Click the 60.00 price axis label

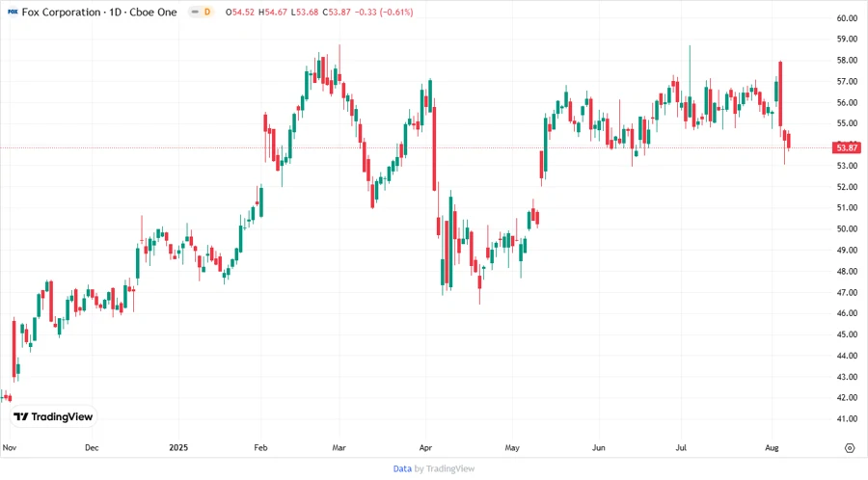pos(847,17)
